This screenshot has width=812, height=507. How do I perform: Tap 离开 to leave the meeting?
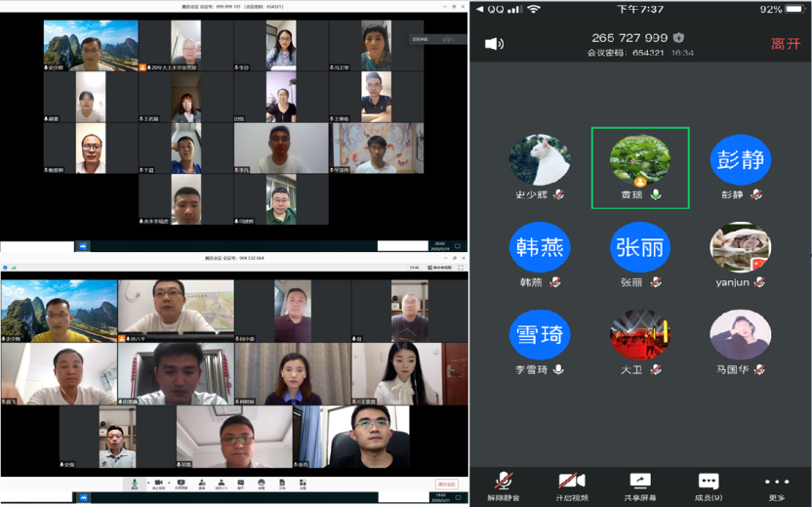click(x=785, y=44)
